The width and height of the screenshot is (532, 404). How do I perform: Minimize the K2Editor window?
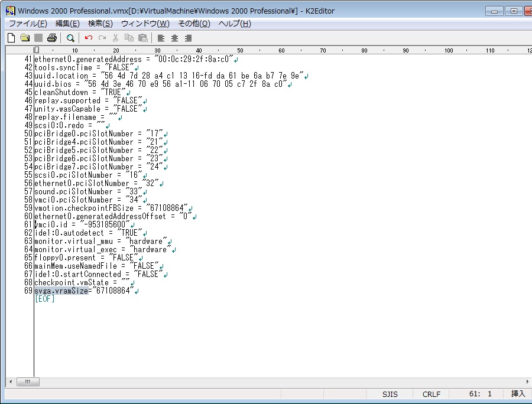(x=494, y=11)
